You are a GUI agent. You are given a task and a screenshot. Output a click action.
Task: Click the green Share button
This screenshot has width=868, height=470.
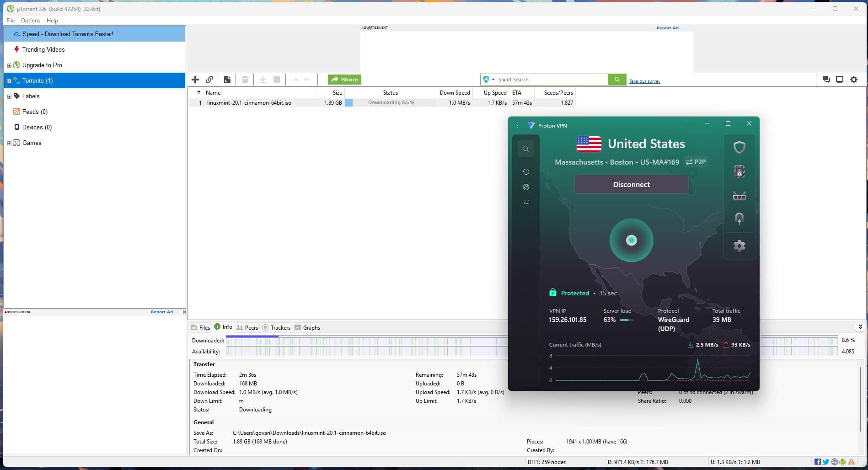click(x=344, y=80)
